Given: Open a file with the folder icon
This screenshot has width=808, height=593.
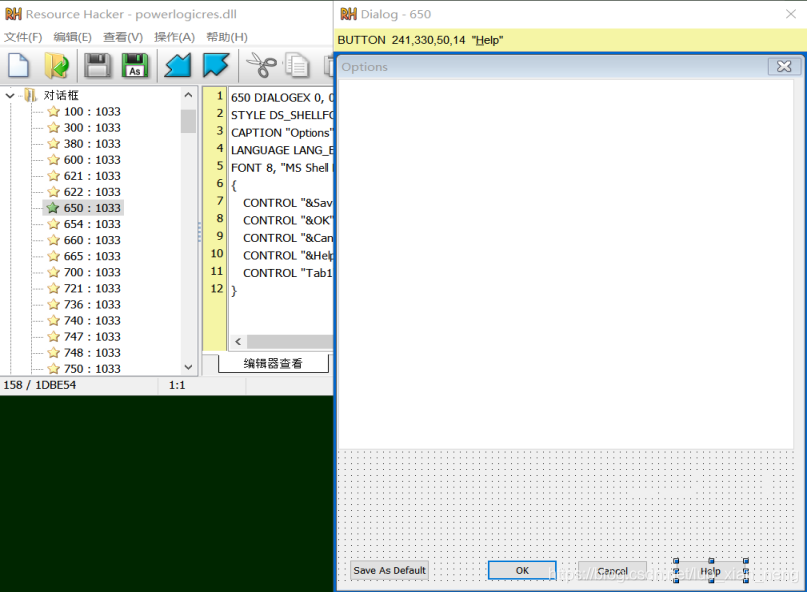Looking at the screenshot, I should 56,65.
